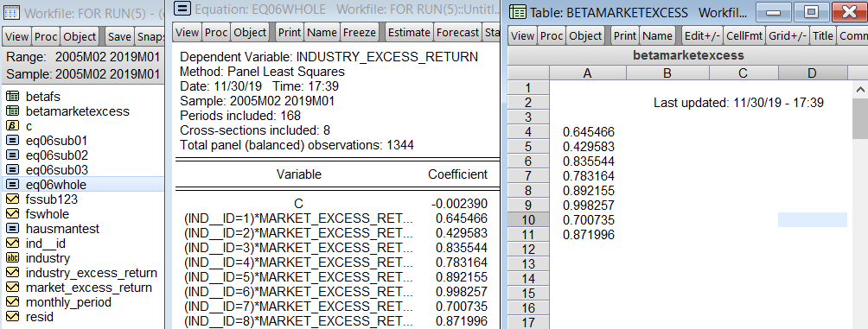Click the industry alpha series icon

tap(11, 258)
